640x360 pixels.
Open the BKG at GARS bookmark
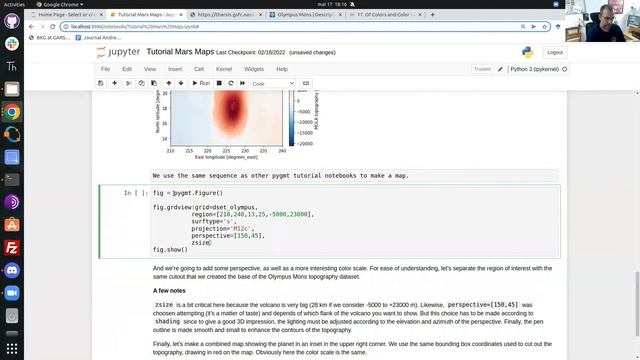pos(49,38)
